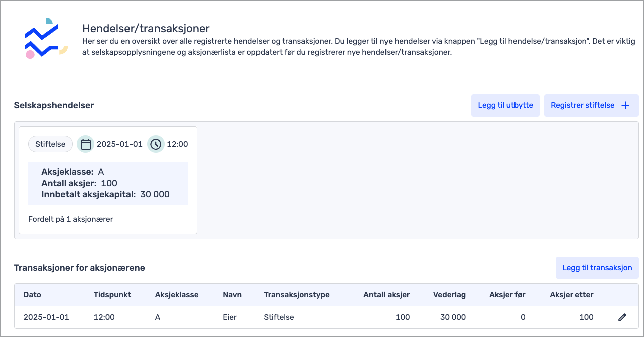Click the Aksjeklasse column header
This screenshot has height=337, width=644.
coord(177,295)
